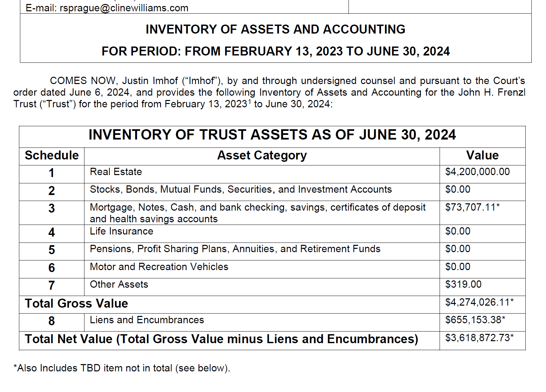This screenshot has width=546, height=392.
Task: Click the $3,618,872.73 total net value
Action: coord(479,338)
